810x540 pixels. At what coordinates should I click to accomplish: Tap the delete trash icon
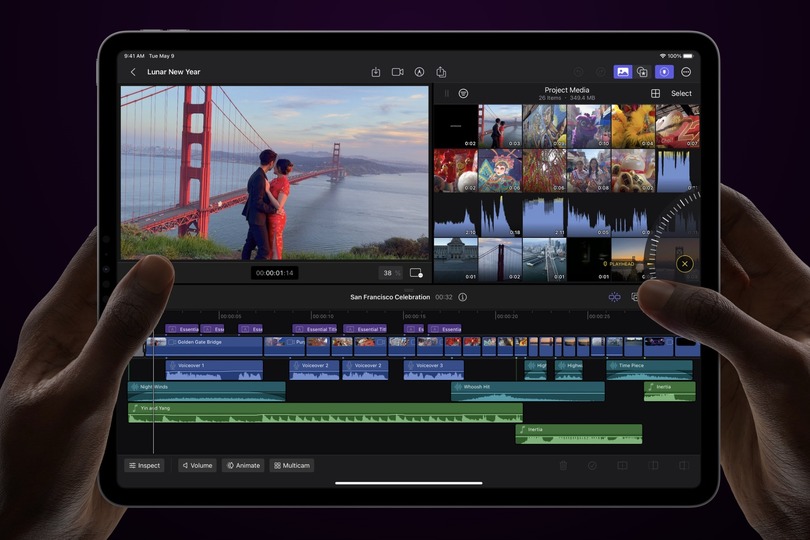click(563, 466)
